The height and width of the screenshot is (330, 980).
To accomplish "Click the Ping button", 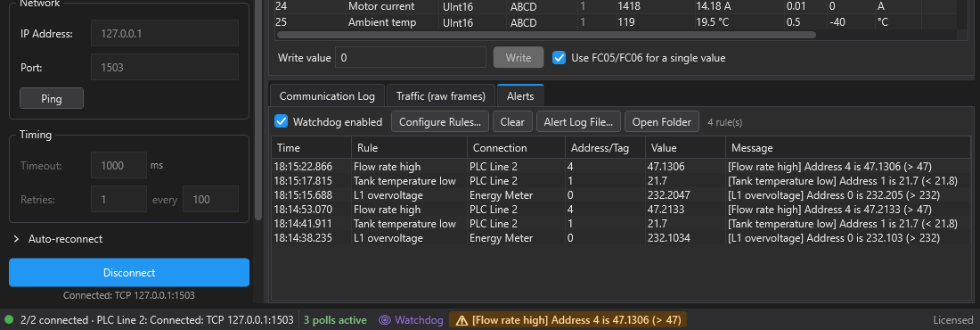I will (52, 98).
